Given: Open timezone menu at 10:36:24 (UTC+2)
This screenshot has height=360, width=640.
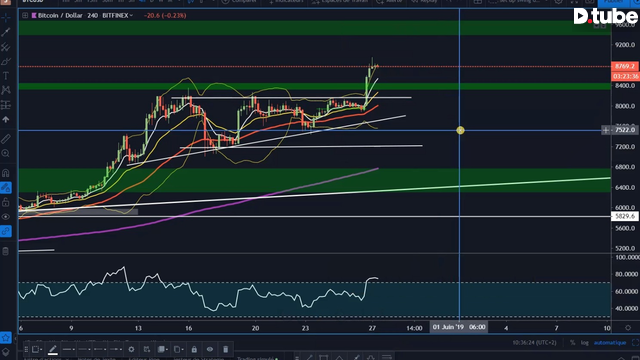Looking at the screenshot, I should click(x=534, y=343).
